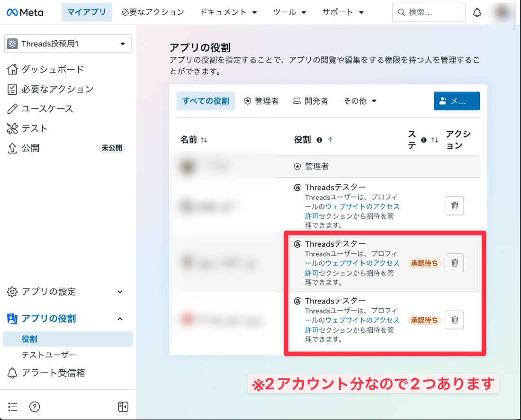Click the checklist icon beside sidebar 必要なアクション
Screen dimensions: 521x420
12,89
